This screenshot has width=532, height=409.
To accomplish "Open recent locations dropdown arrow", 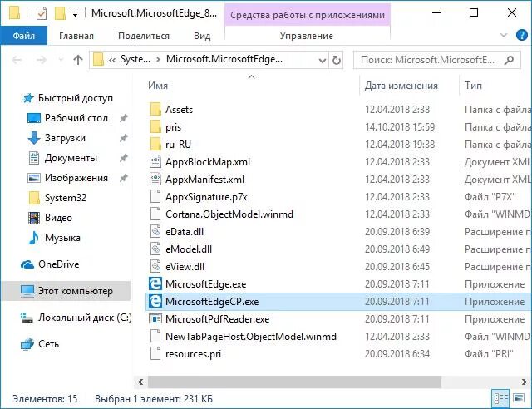I will 61,60.
